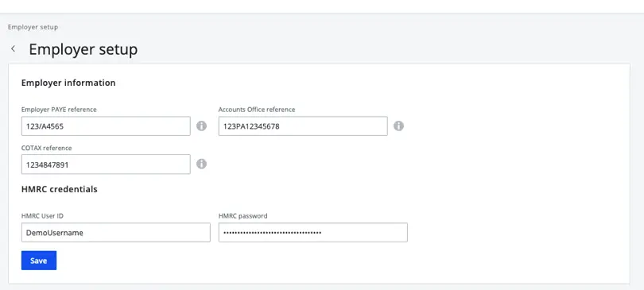Go back using the left chevron arrow

(x=14, y=48)
